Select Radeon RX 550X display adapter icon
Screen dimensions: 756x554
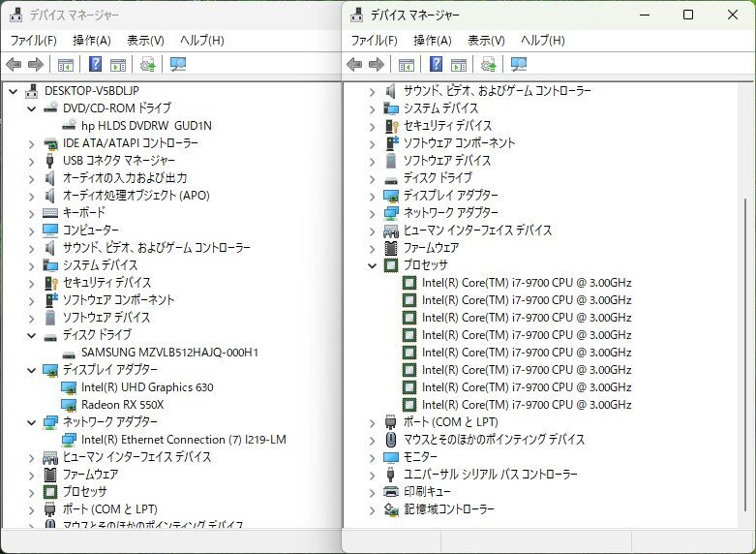(x=69, y=405)
